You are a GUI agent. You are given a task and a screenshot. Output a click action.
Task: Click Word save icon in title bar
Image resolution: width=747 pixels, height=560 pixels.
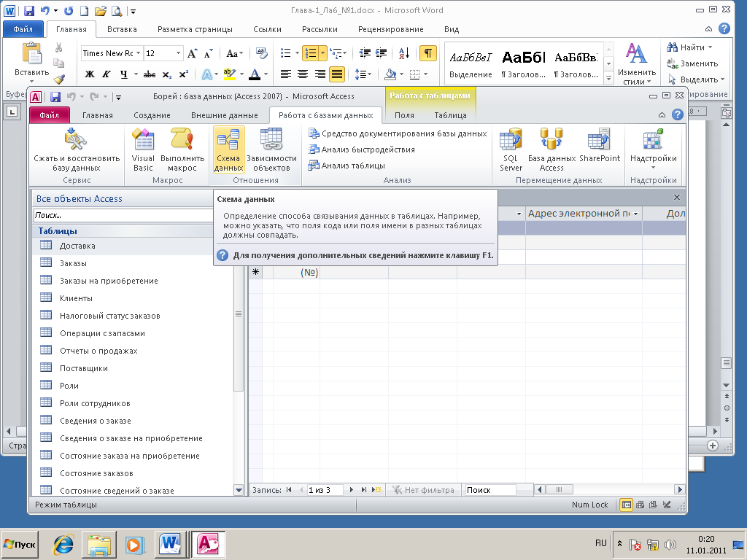click(x=29, y=10)
